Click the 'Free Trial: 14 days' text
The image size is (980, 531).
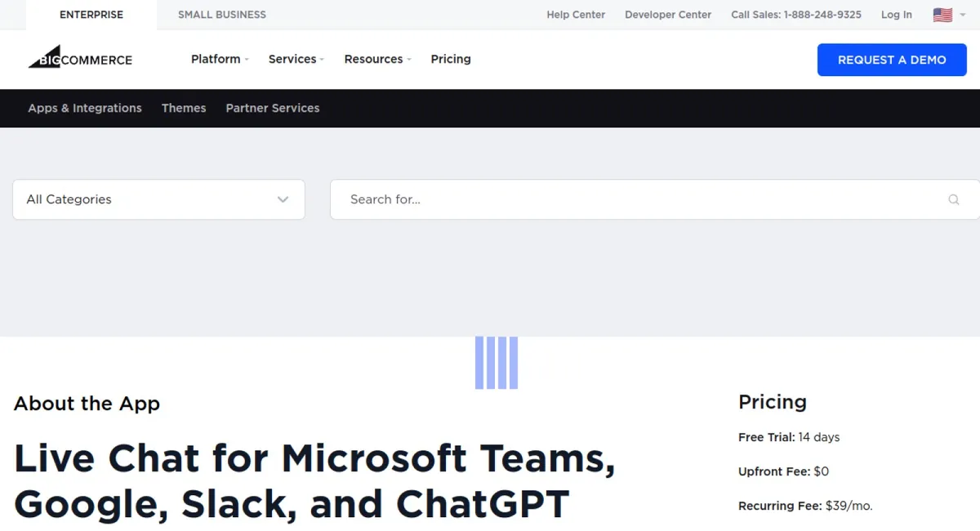point(789,437)
